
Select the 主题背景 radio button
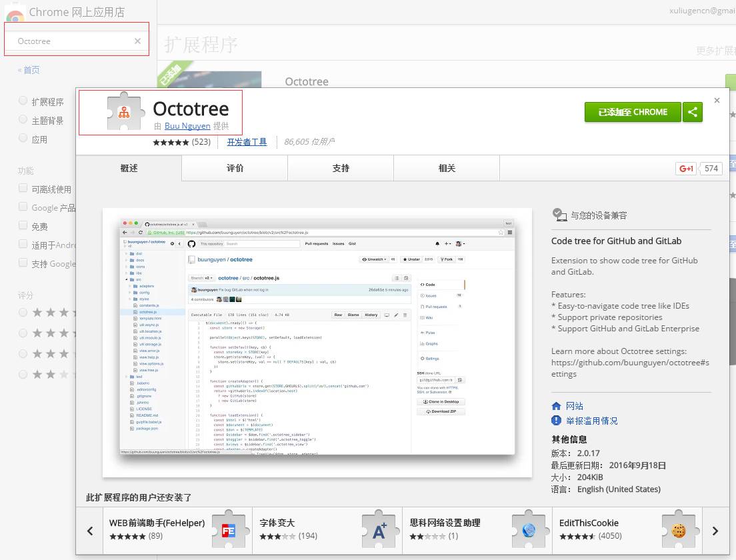click(x=23, y=119)
